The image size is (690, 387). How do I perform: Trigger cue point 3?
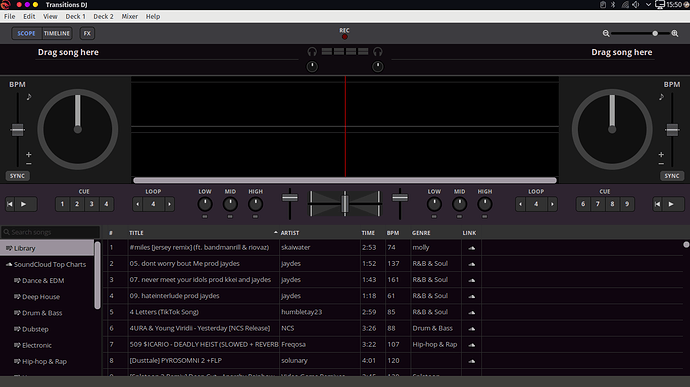[x=92, y=204]
